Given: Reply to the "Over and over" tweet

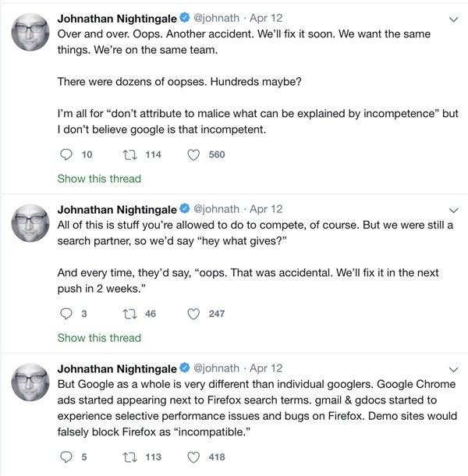Looking at the screenshot, I should (x=66, y=155).
